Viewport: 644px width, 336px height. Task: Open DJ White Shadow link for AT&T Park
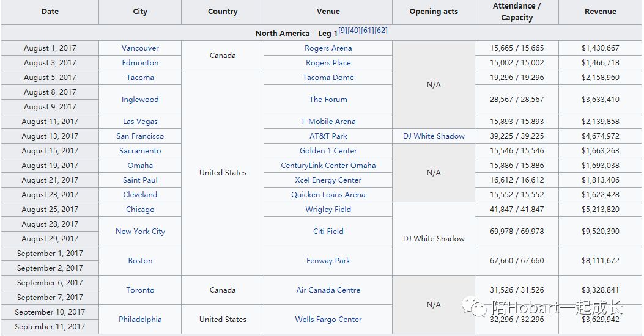[434, 136]
